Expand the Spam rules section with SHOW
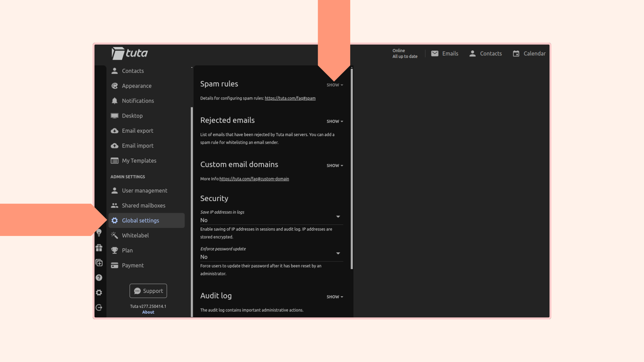 click(335, 85)
